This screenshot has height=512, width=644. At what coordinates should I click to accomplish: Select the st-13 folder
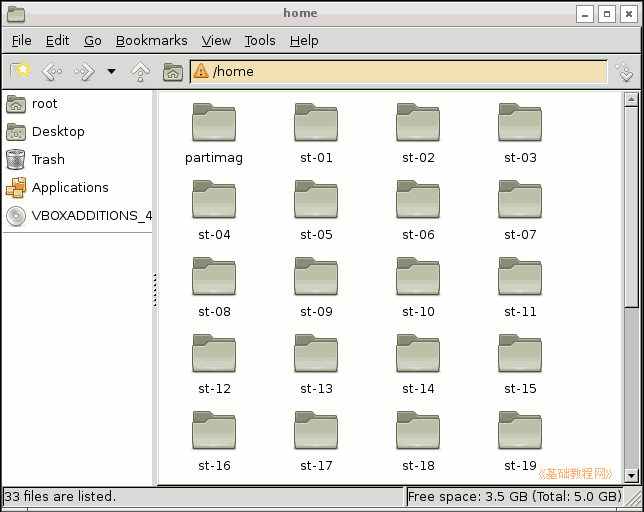316,365
